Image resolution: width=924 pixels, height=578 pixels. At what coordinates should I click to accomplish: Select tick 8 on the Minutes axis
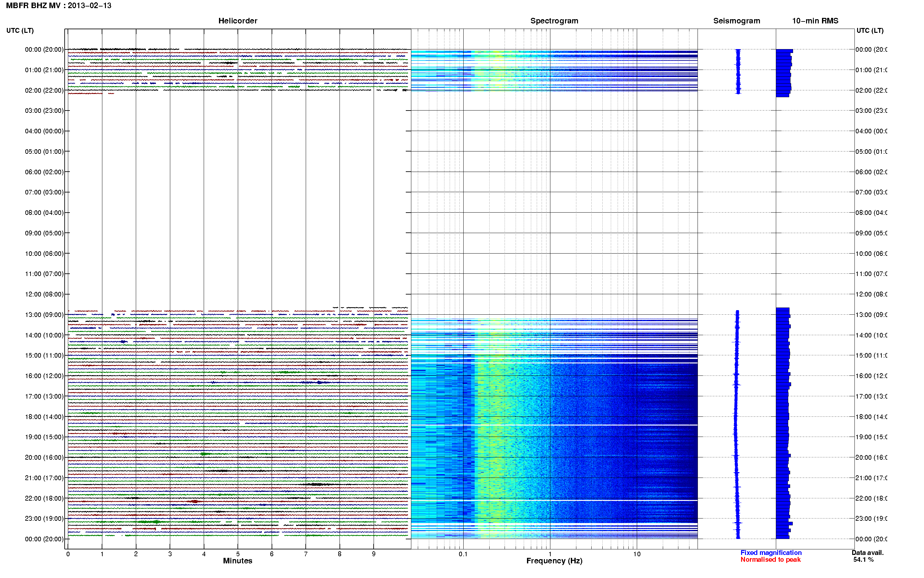coord(340,554)
